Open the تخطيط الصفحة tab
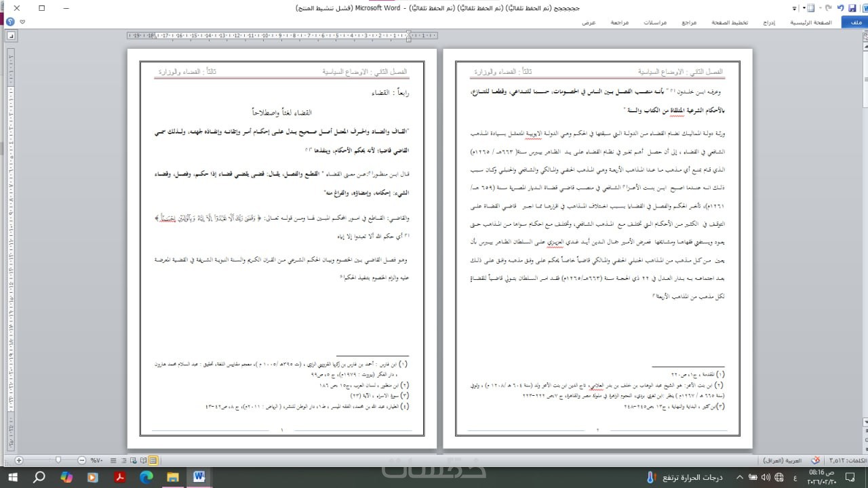This screenshot has width=868, height=488. 729,22
